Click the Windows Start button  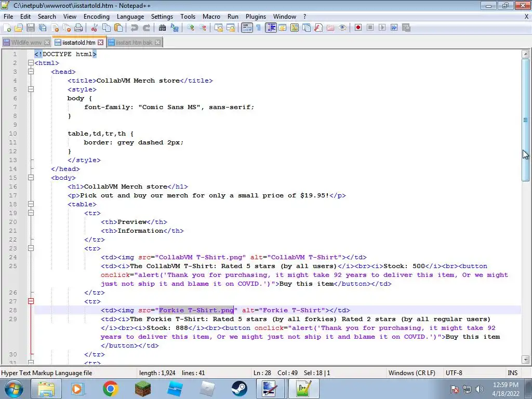tap(14, 389)
